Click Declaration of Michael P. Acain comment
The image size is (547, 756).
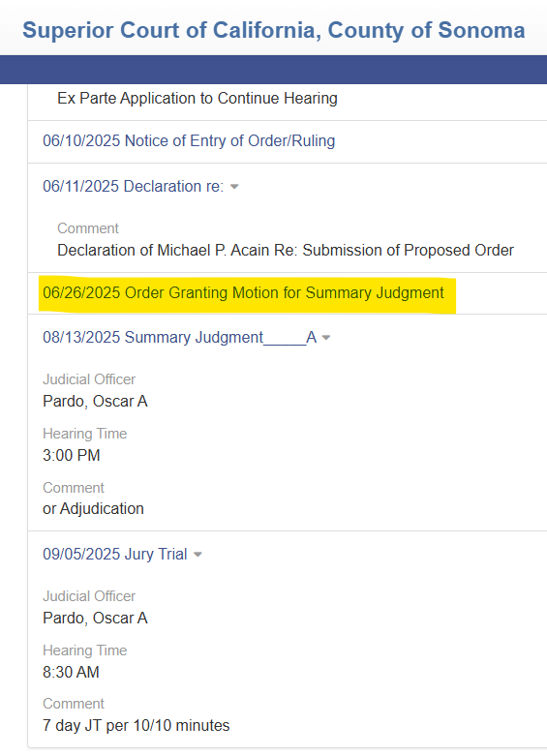[x=286, y=251]
